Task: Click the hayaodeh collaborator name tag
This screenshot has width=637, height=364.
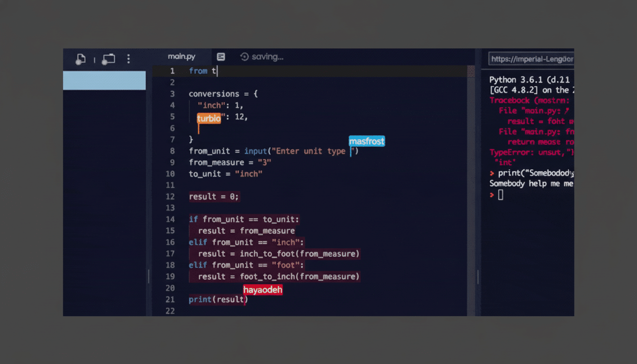Action: (x=263, y=290)
